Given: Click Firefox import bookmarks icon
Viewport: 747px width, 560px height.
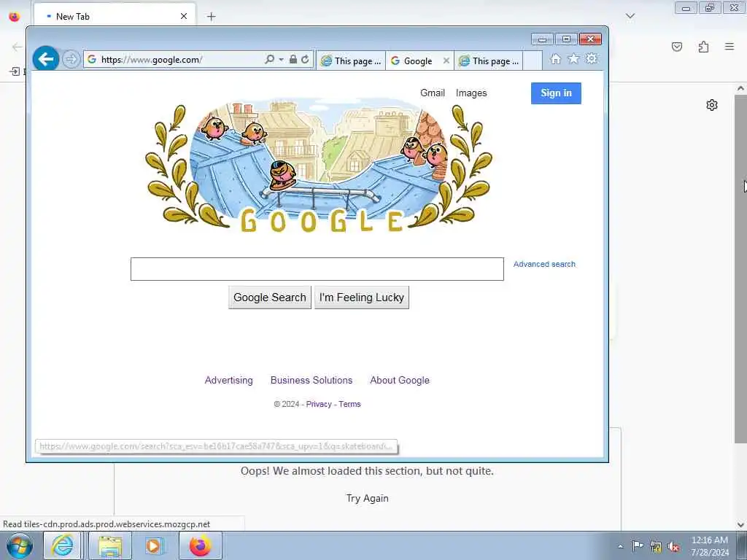Looking at the screenshot, I should [x=15, y=71].
